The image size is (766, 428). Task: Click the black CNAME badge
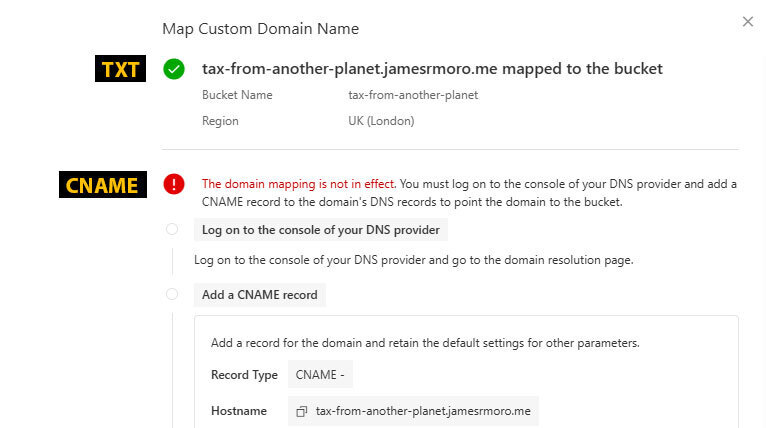pyautogui.click(x=103, y=185)
